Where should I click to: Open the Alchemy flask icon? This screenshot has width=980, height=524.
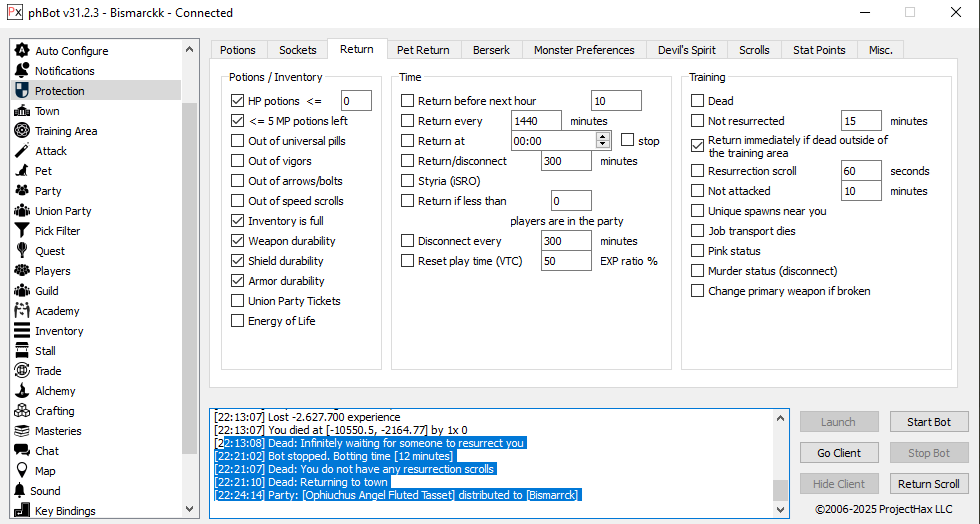click(x=22, y=391)
